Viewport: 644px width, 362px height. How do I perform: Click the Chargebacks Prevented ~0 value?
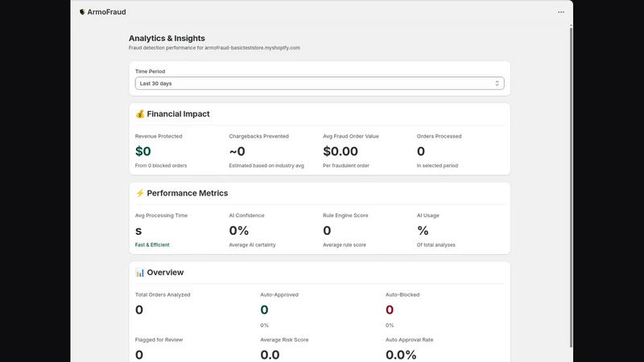[237, 151]
